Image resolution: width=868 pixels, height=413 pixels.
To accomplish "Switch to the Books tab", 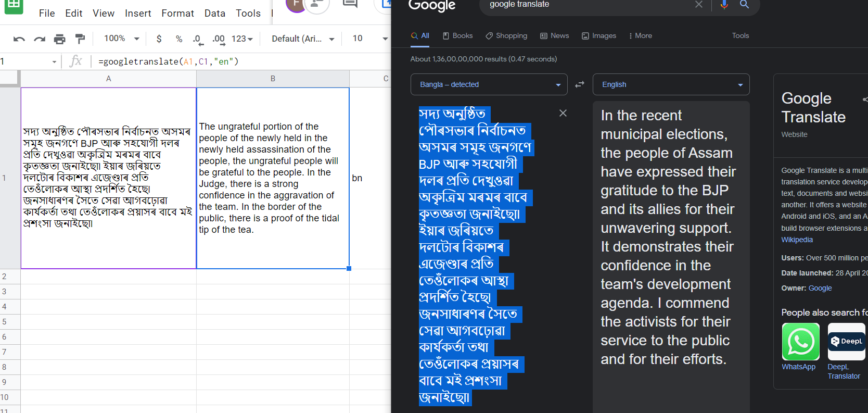I will pyautogui.click(x=457, y=36).
